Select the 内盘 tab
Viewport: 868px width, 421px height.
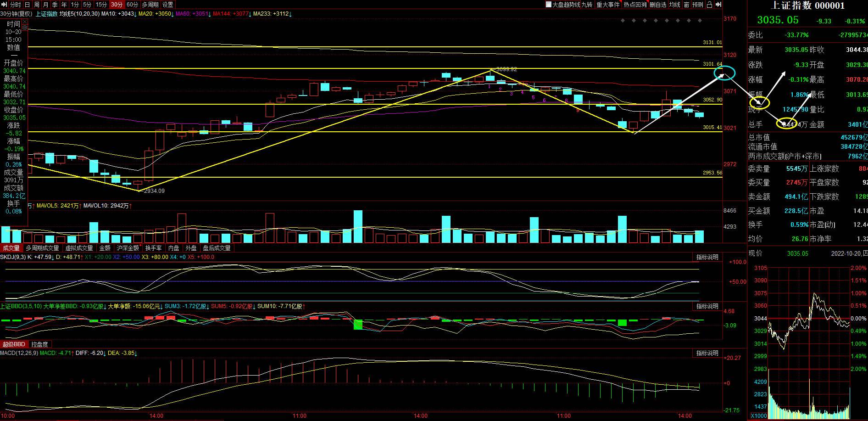pos(173,248)
